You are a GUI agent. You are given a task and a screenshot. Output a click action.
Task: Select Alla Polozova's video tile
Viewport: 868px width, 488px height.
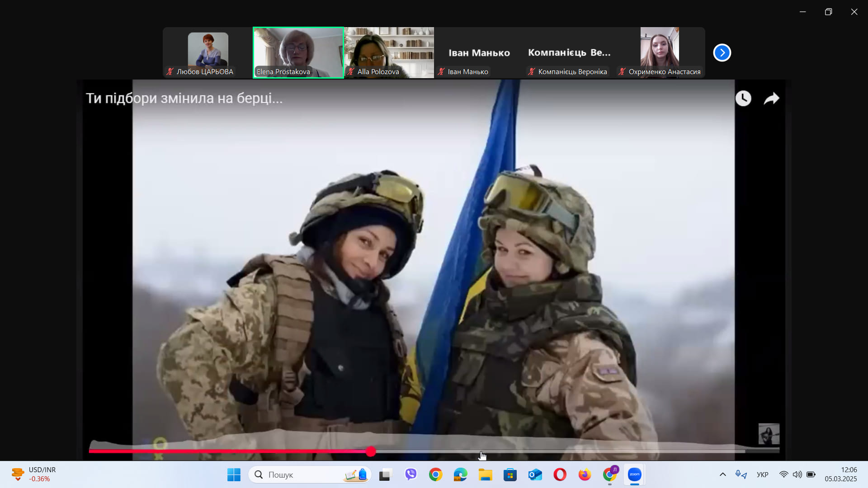pos(389,52)
